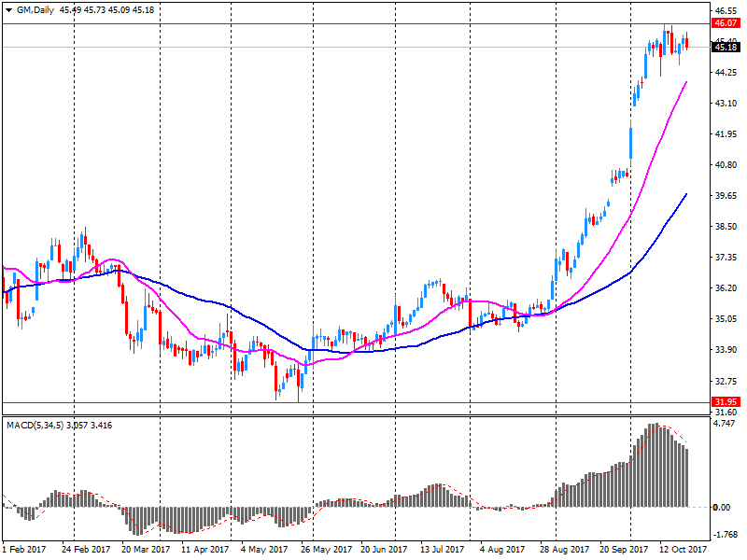Click the 4 May 2017 date label
Viewport: 747px width, 560px height.
point(264,550)
